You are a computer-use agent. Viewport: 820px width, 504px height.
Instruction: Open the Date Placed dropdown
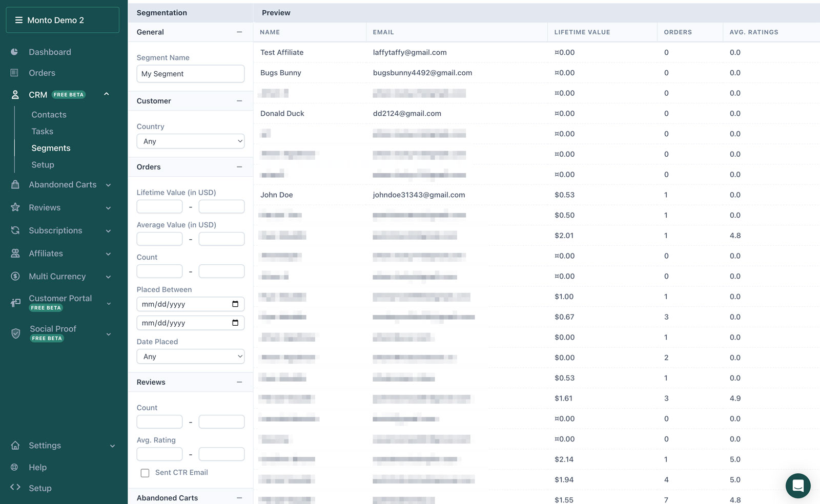click(x=191, y=356)
